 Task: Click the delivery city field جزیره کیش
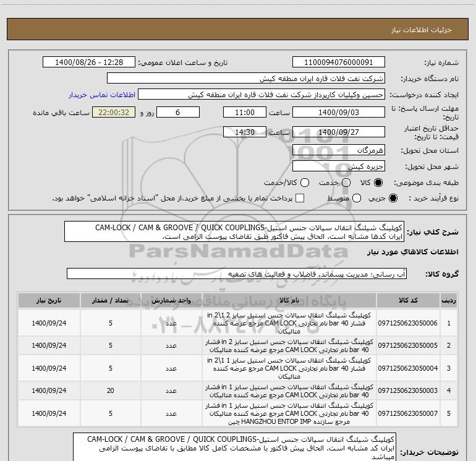click(339, 166)
